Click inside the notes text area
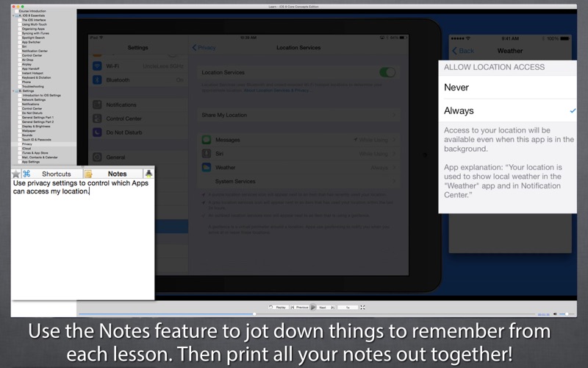The image size is (588, 368). (82, 239)
